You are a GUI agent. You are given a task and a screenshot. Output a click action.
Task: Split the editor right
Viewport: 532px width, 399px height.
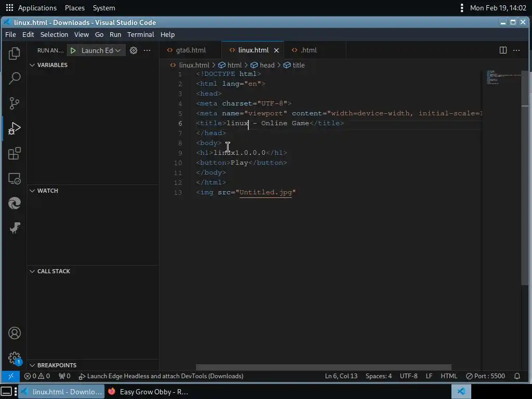tap(503, 50)
